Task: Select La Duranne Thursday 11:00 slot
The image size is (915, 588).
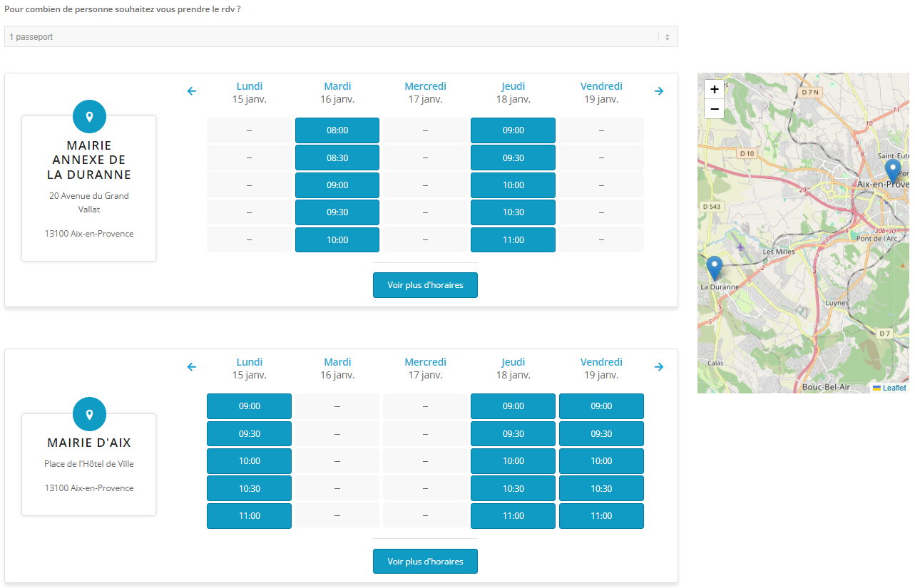Action: tap(513, 240)
